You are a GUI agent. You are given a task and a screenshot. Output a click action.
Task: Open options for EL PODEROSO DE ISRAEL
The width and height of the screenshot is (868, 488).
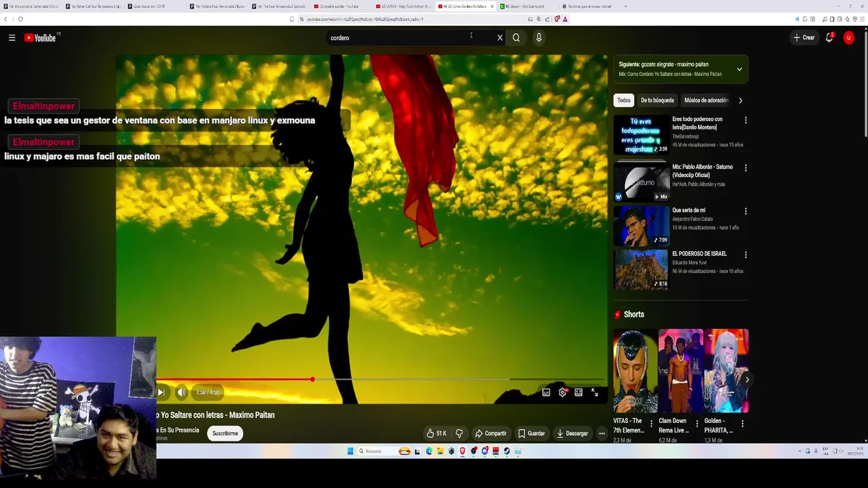[x=745, y=255]
